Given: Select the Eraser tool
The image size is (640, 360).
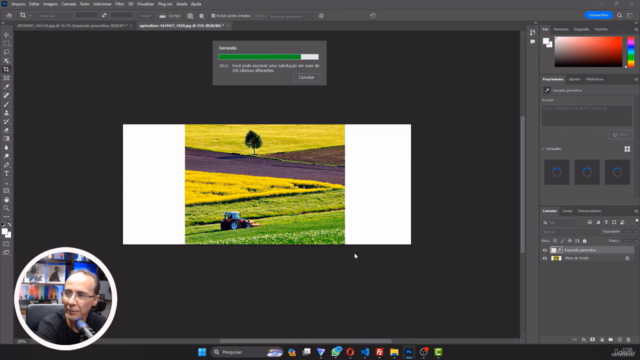Looking at the screenshot, I should click(6, 130).
